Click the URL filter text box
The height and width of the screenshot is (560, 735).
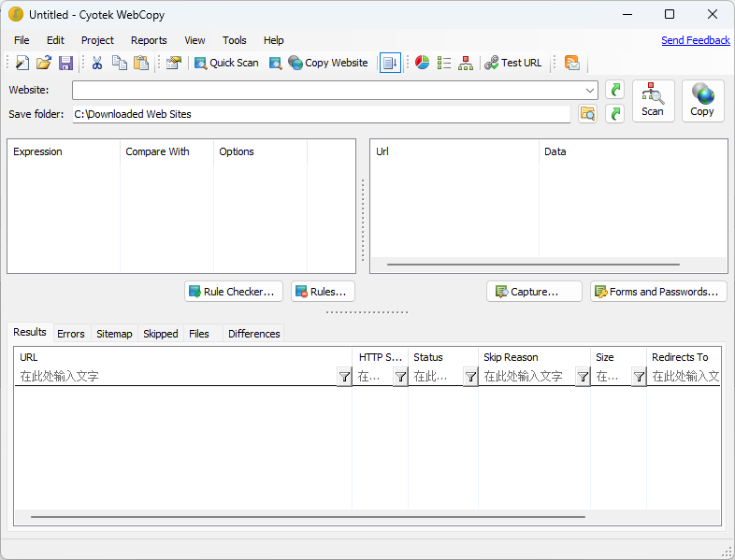tap(176, 377)
